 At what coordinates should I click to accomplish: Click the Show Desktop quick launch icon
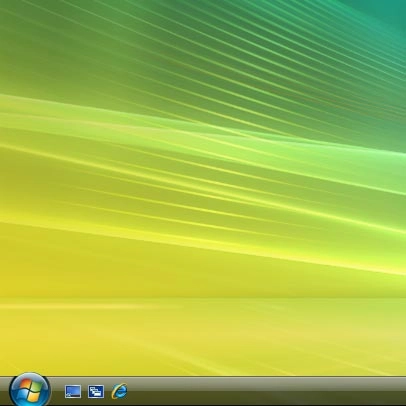pos(73,392)
